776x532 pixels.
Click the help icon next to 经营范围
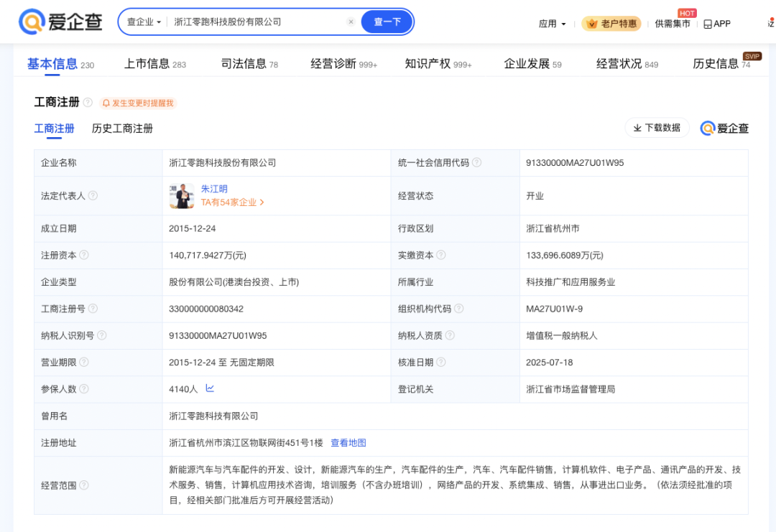(x=84, y=485)
